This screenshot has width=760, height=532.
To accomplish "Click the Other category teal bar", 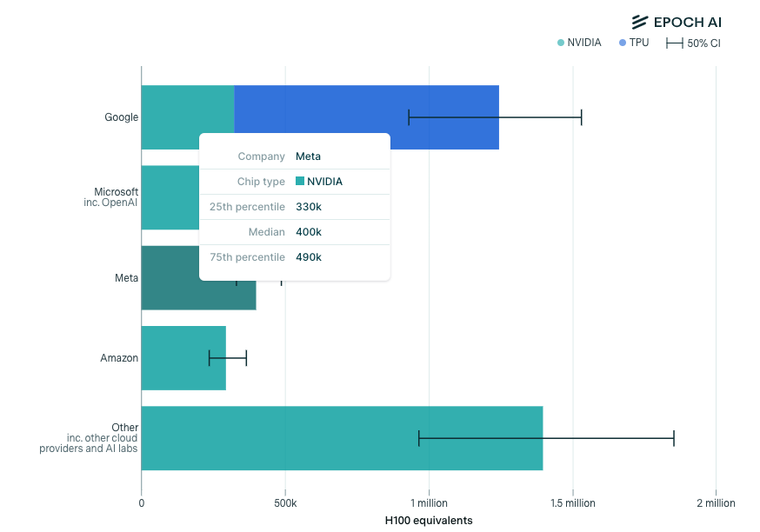I will pos(343,438).
